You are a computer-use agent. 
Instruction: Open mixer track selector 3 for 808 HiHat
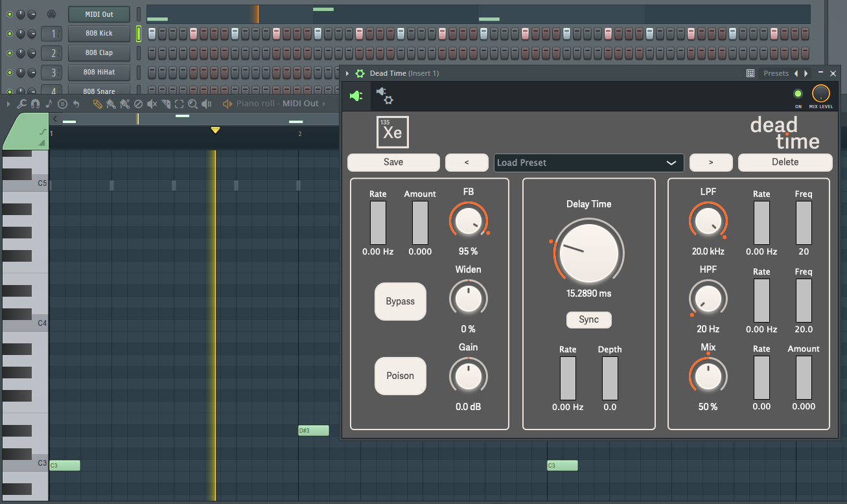click(x=52, y=73)
